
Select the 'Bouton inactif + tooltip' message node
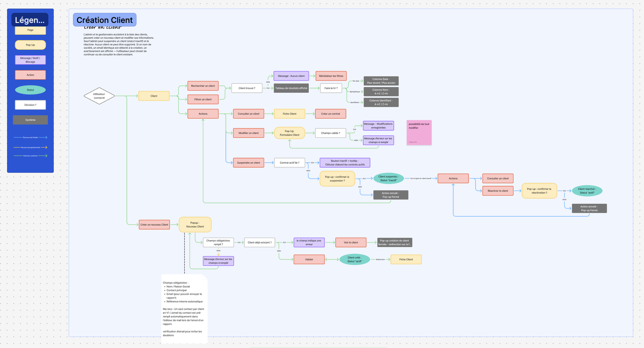(x=345, y=163)
